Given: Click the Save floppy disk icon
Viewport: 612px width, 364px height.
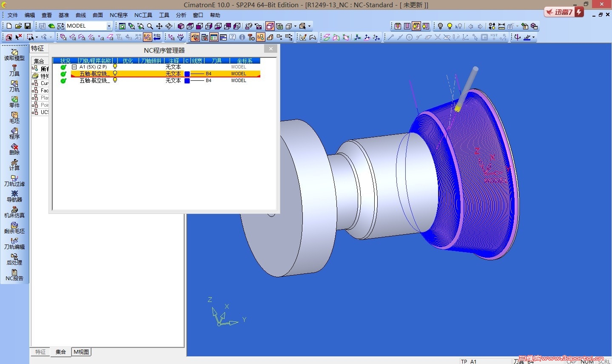Looking at the screenshot, I should (28, 26).
